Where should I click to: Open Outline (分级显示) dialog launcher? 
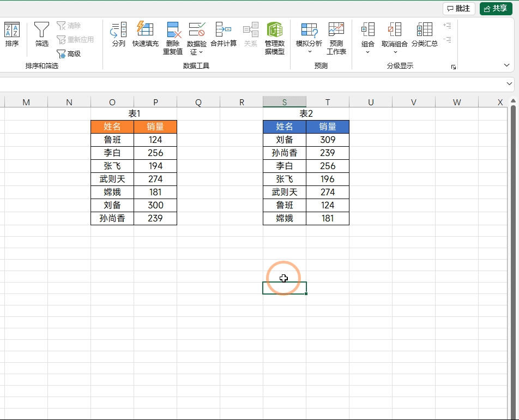tap(454, 67)
